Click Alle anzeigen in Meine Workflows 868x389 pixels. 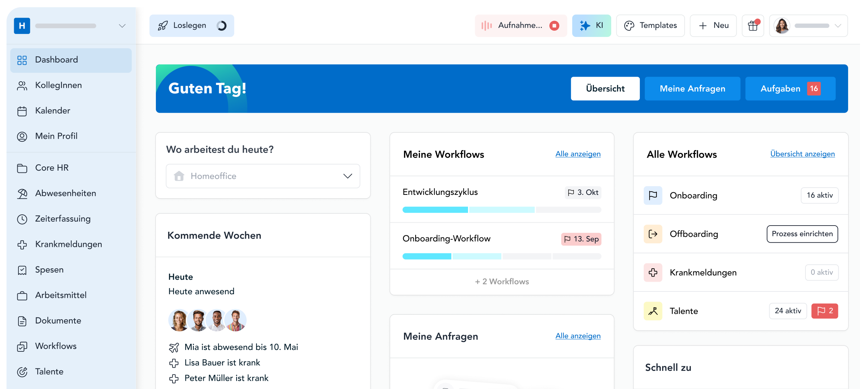[x=578, y=154]
